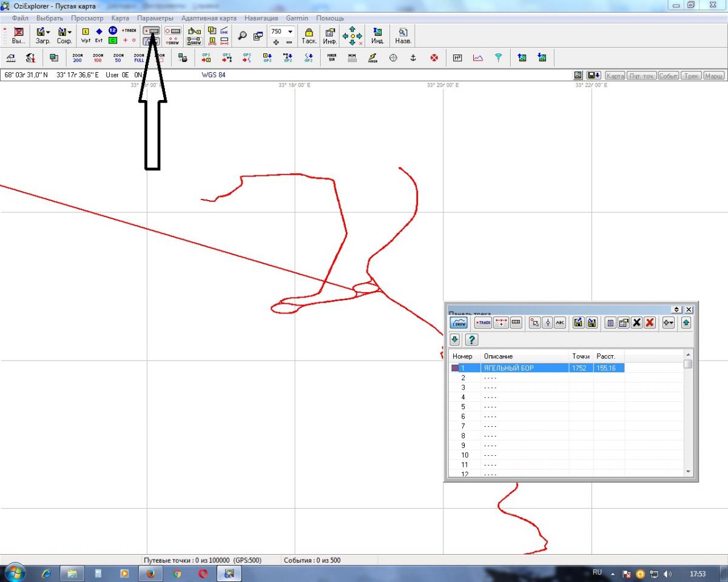Open the area calculation M² tool
The image size is (728, 582).
pos(458,58)
